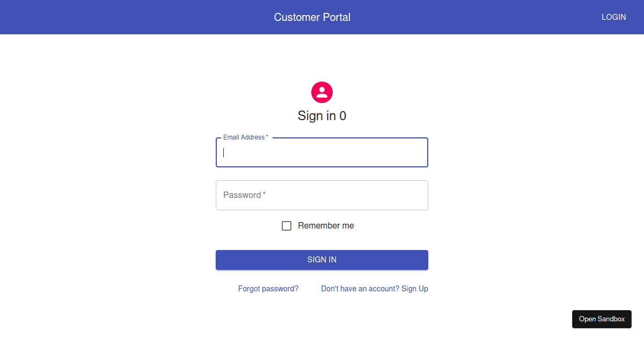644x338 pixels.
Task: Click the blue header banner
Action: (x=161, y=17)
